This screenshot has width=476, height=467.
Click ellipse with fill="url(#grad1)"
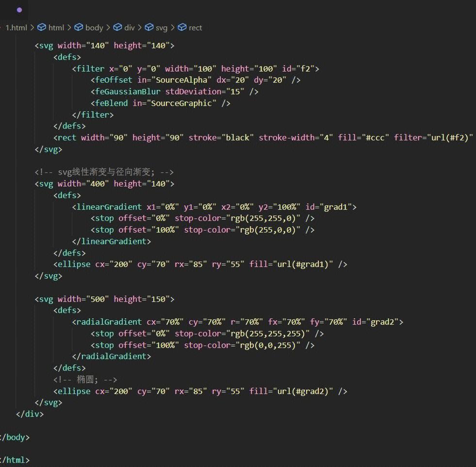[200, 264]
